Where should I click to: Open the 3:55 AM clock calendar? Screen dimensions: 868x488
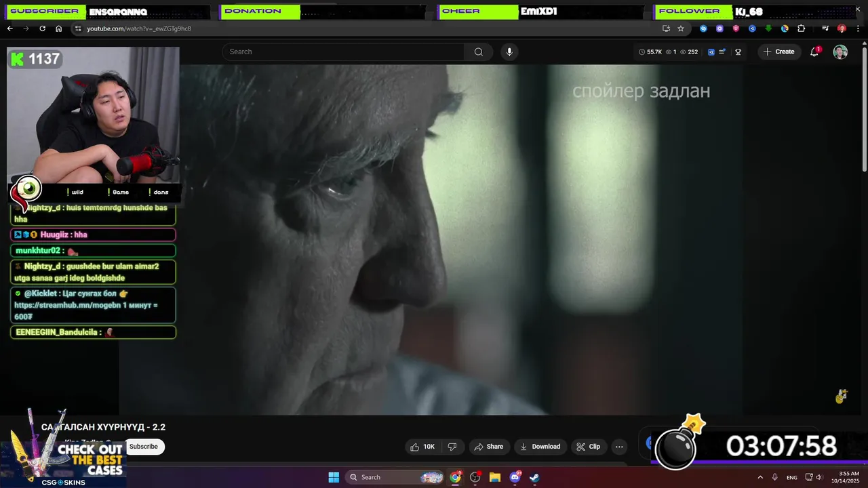(x=849, y=477)
